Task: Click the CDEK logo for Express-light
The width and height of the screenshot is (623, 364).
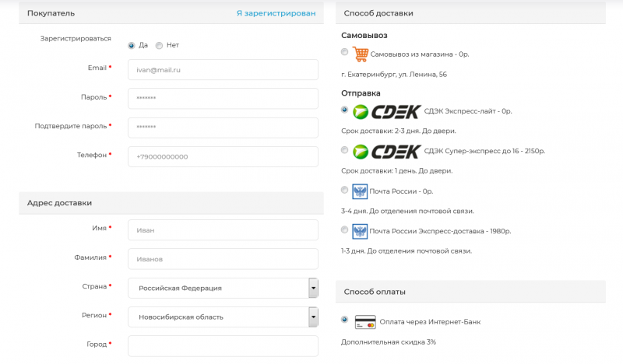Action: coord(386,111)
